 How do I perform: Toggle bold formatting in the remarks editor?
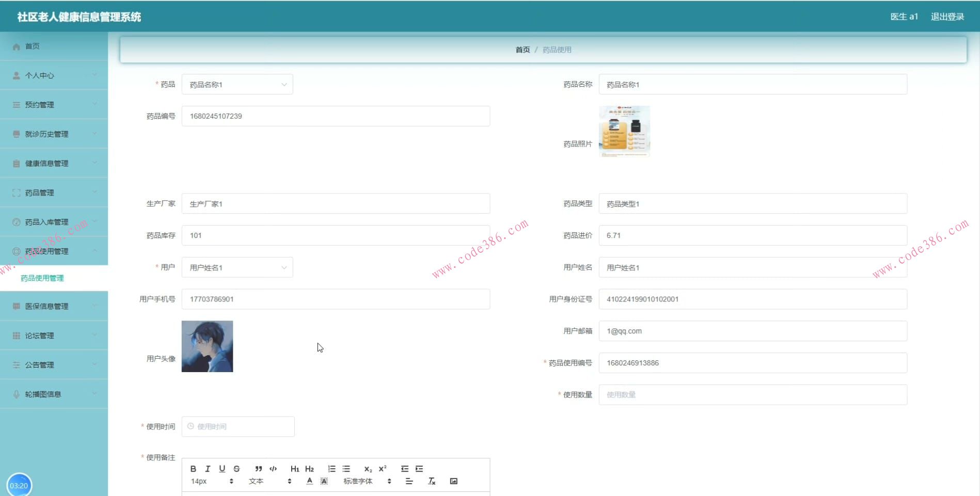193,469
